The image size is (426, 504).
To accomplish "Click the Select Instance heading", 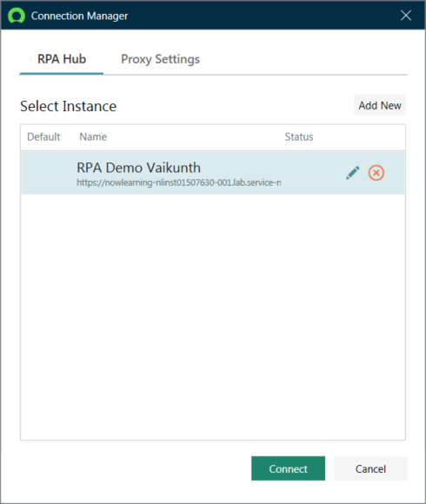I will [68, 106].
